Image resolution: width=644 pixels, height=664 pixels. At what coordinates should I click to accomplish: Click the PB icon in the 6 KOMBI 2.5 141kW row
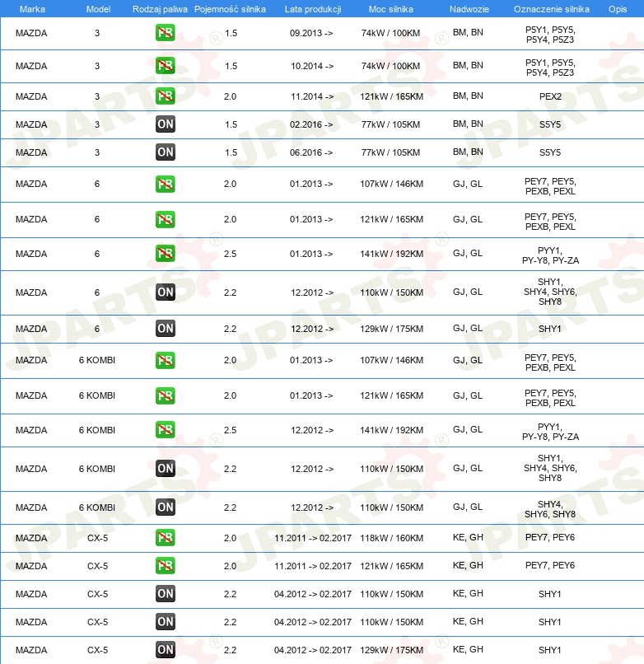click(x=166, y=430)
